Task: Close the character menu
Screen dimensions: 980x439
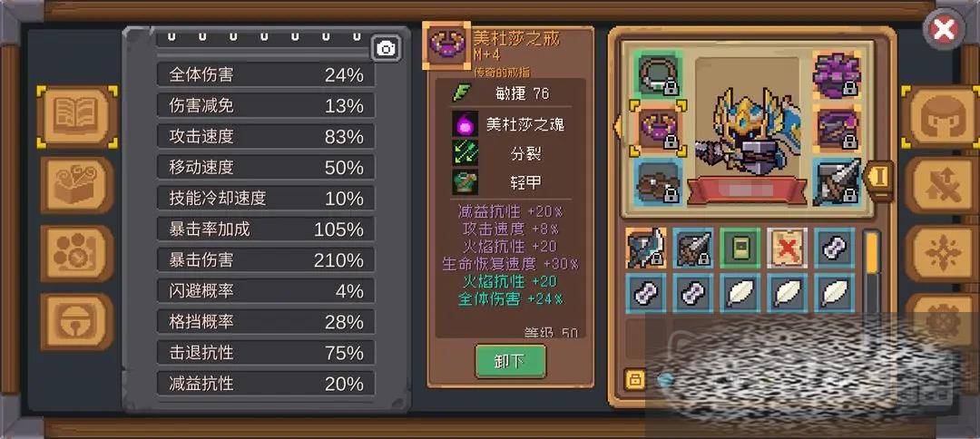Action: point(944,29)
